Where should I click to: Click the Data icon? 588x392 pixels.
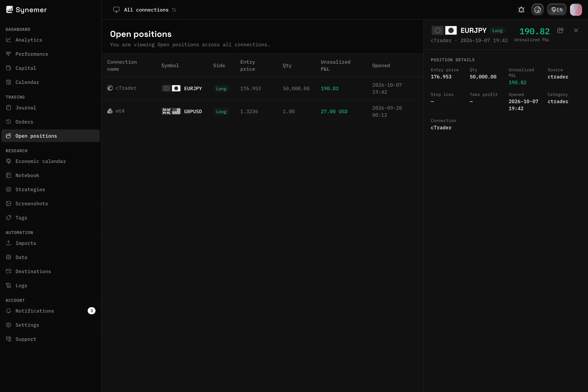tap(9, 257)
